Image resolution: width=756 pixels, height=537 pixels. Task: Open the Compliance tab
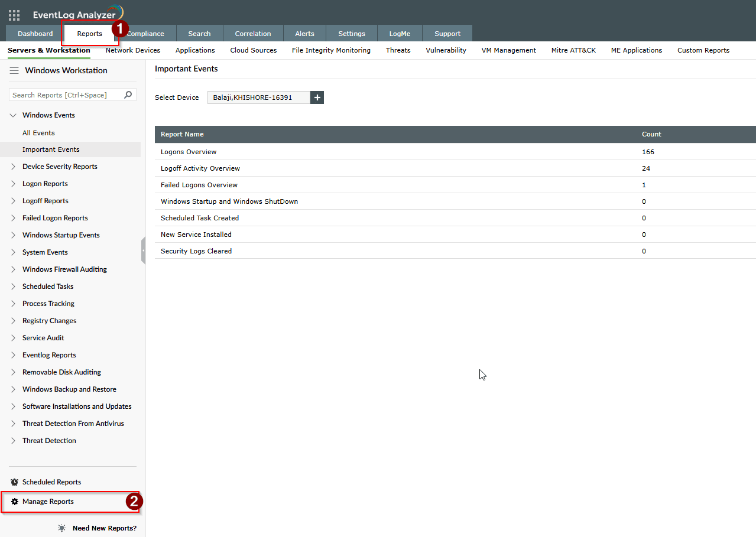click(145, 34)
